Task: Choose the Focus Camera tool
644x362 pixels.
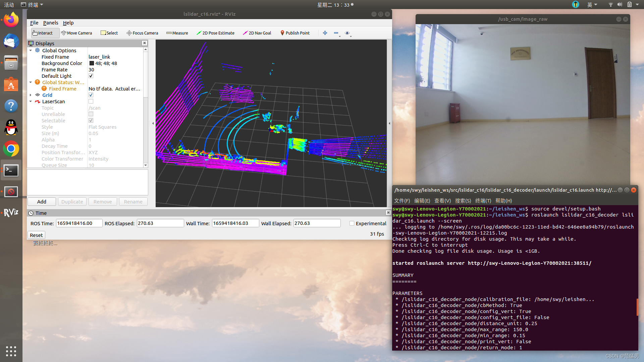Action: (142, 33)
